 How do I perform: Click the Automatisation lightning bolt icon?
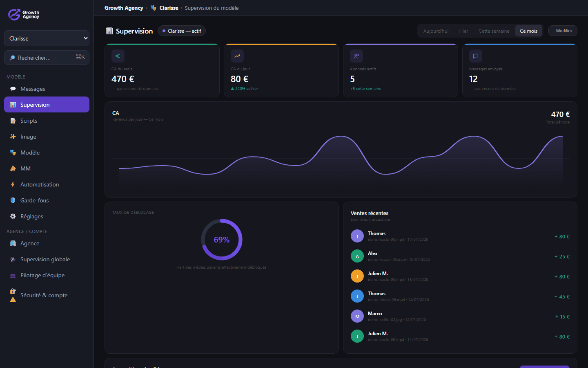click(x=13, y=184)
